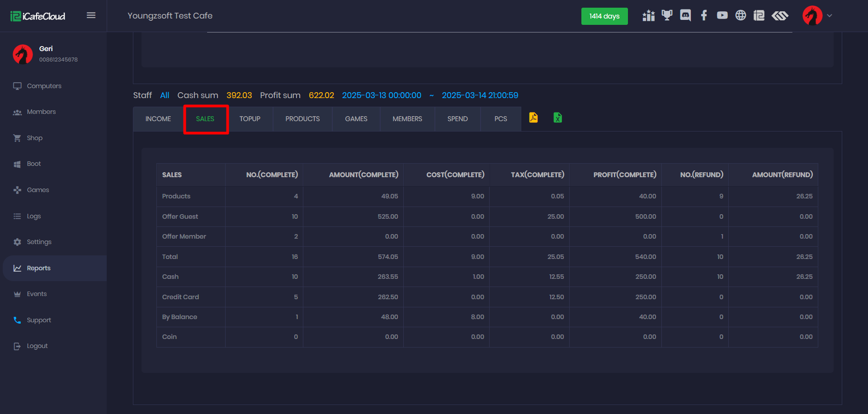The height and width of the screenshot is (414, 868).
Task: Click the hamburger menu to collapse the sidebar
Action: click(91, 15)
